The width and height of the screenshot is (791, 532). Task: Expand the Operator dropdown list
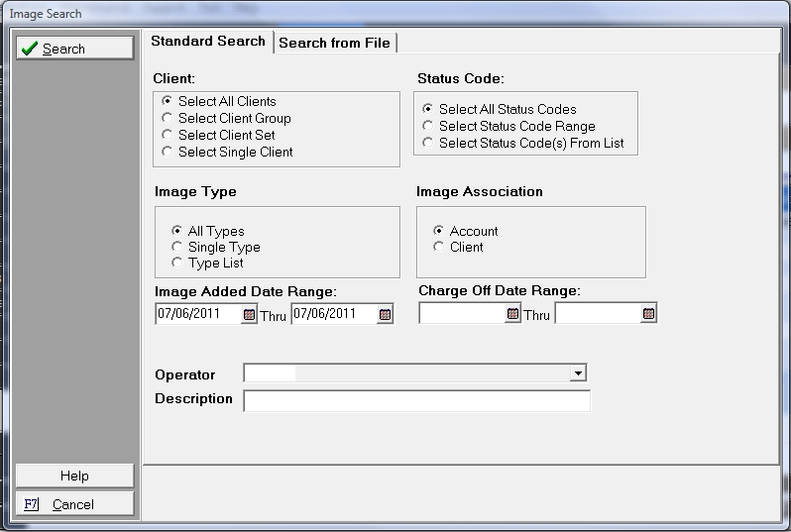[x=577, y=373]
